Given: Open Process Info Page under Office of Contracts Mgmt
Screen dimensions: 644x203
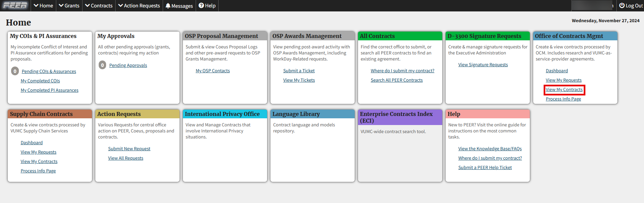Looking at the screenshot, I should coord(563,99).
